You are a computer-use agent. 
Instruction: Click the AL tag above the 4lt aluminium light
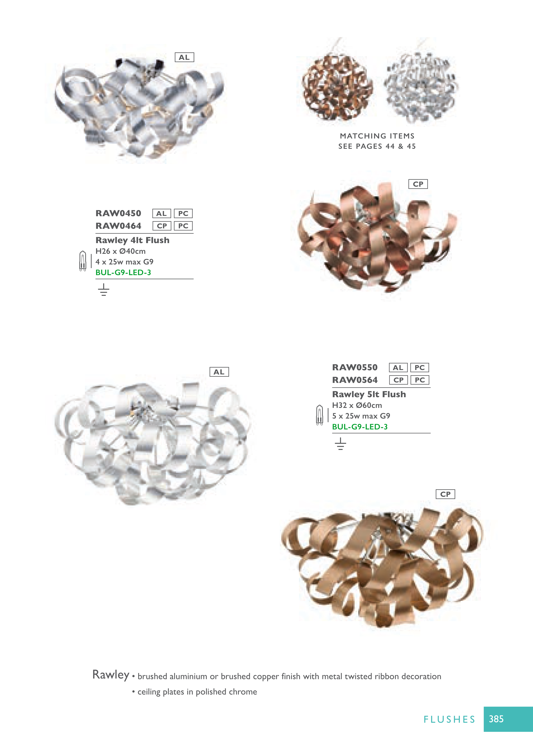click(x=184, y=57)
